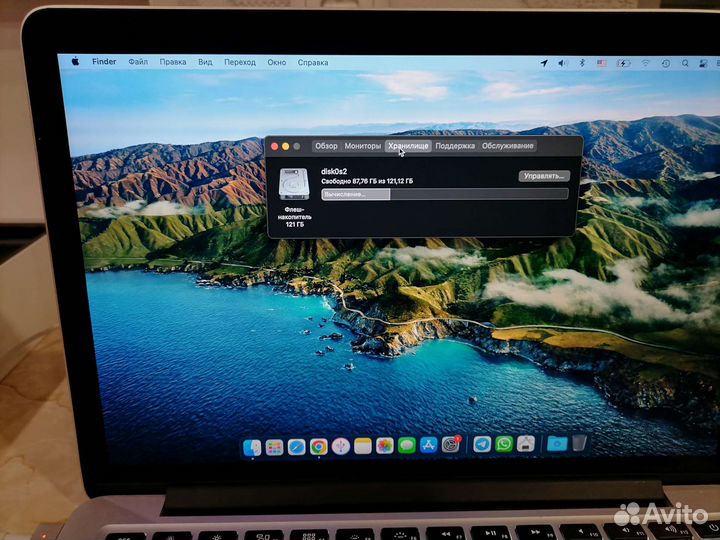Click the Управлять… button
Screen dimensions: 720x540
pos(544,176)
